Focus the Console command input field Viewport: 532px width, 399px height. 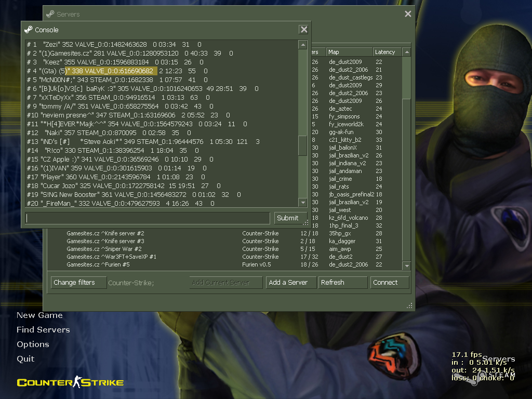click(148, 218)
